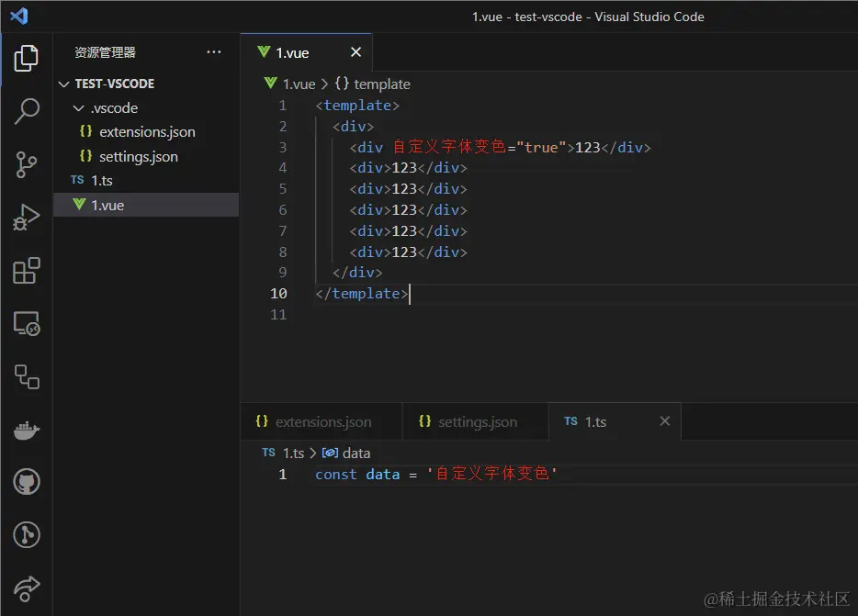Open Explorer more actions ellipsis menu

pyautogui.click(x=213, y=52)
